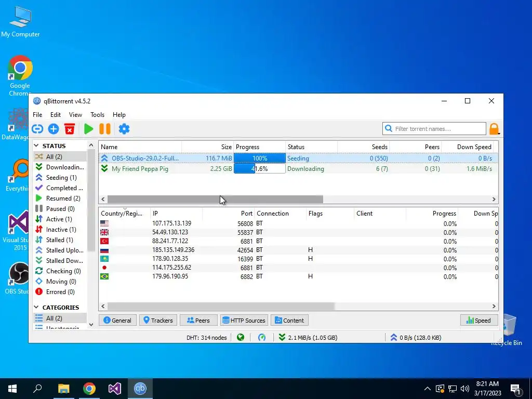
Task: Open Google Chrome from the taskbar
Action: (89, 389)
